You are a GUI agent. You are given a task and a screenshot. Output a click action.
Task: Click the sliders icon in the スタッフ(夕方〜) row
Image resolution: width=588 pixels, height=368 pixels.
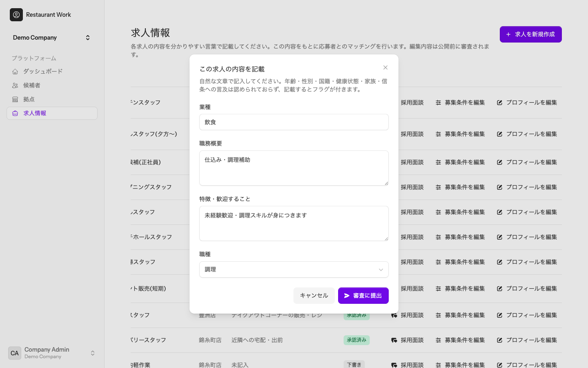coord(438,134)
